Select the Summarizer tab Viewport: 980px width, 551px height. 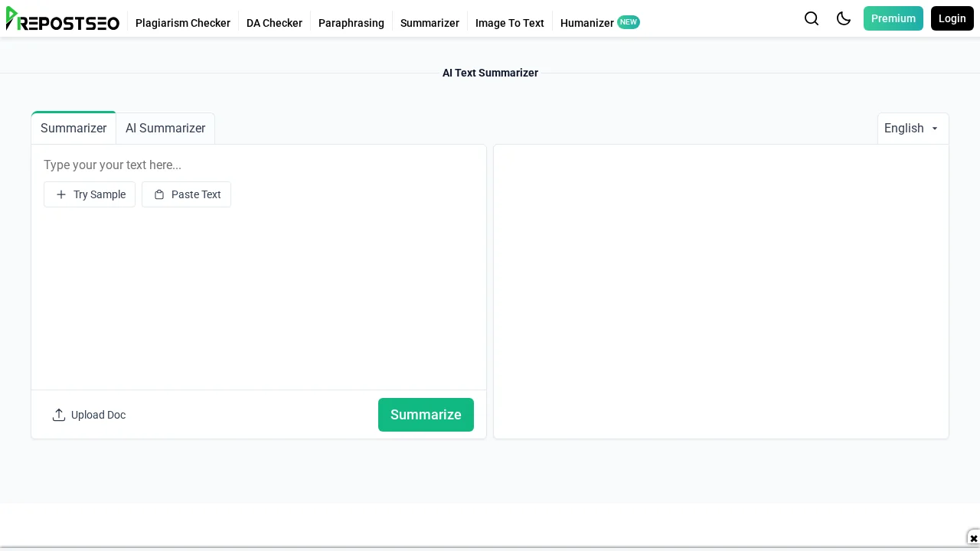[73, 128]
